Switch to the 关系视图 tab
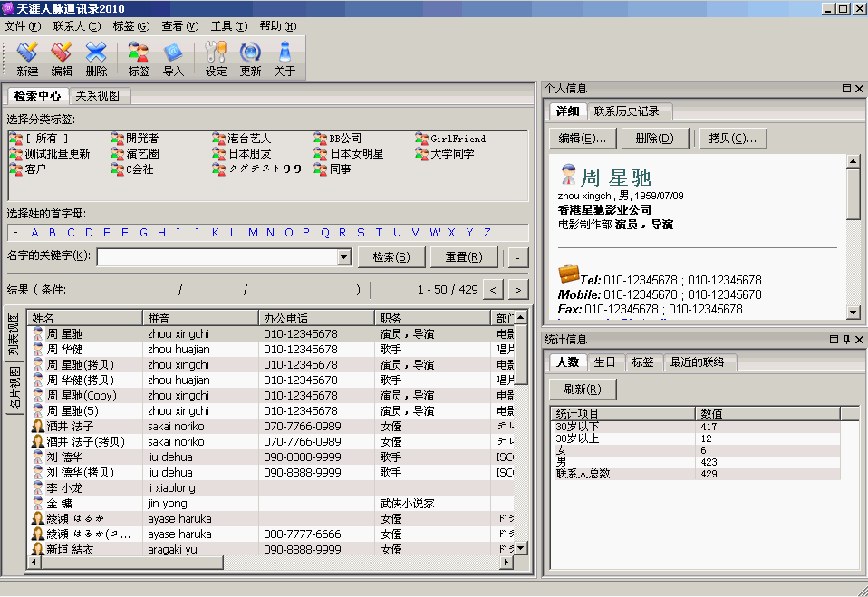The image size is (868, 597). [x=98, y=96]
